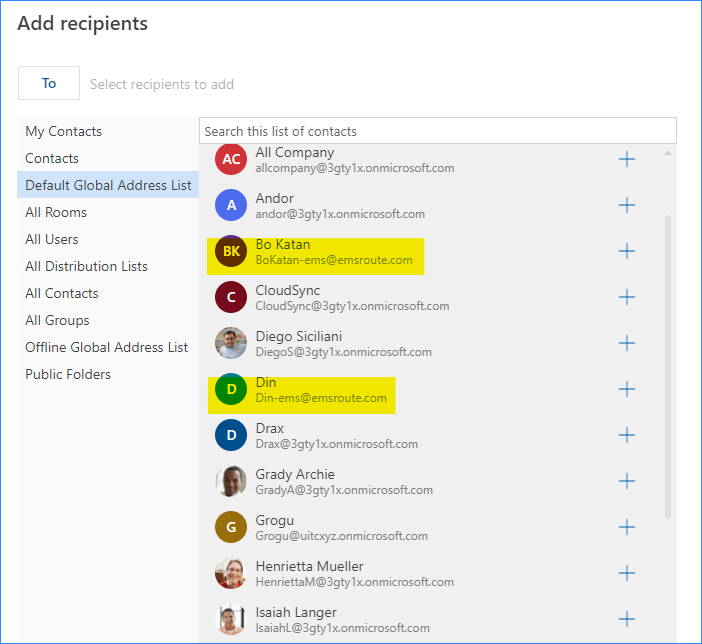The width and height of the screenshot is (702, 644).
Task: Select Grady Archie's profile photo
Action: coord(231,481)
